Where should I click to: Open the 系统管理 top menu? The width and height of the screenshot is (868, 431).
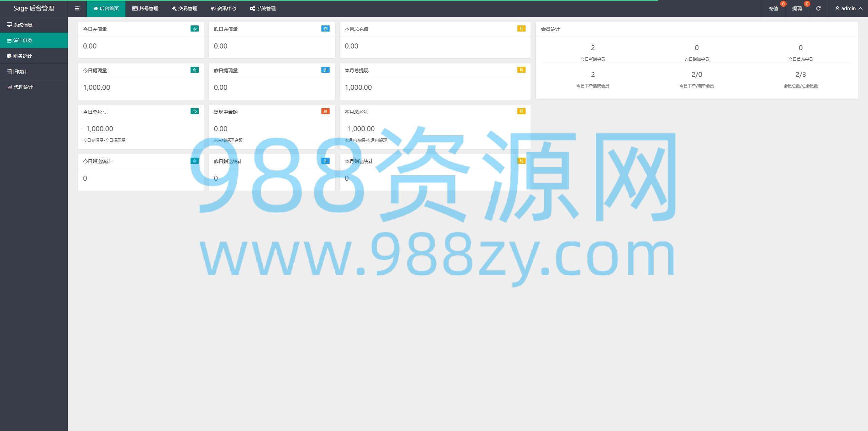click(263, 8)
